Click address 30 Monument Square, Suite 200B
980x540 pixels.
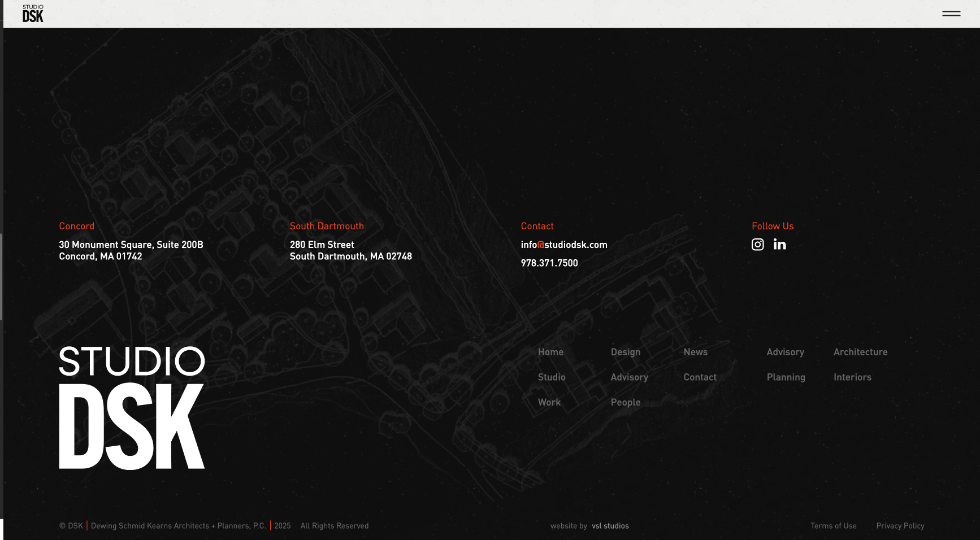[131, 245]
